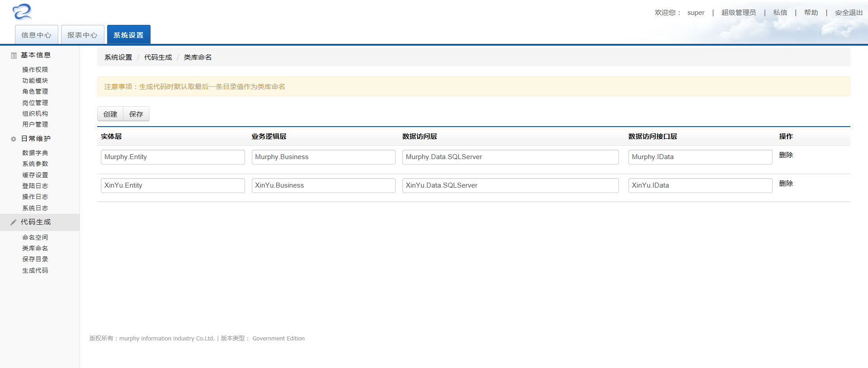Click the blue logo icon at top-left

click(22, 11)
